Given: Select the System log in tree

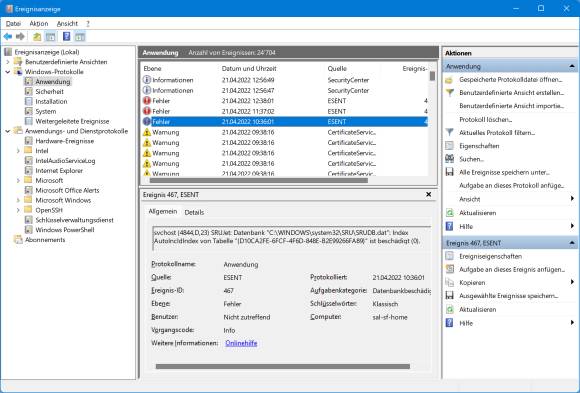Looking at the screenshot, I should pyautogui.click(x=45, y=111).
